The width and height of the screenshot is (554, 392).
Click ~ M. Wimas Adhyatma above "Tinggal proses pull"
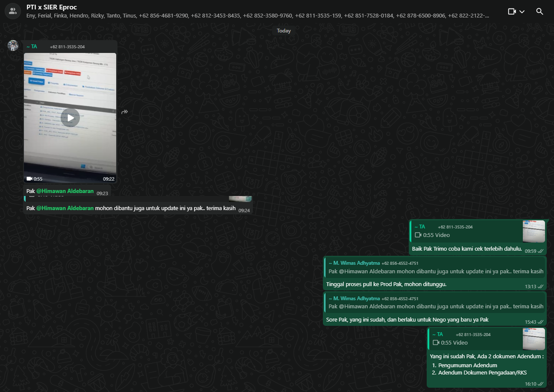[354, 263]
